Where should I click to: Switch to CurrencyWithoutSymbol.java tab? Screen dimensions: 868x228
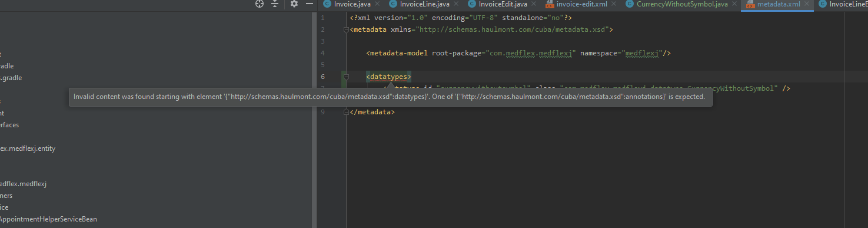[x=682, y=4]
